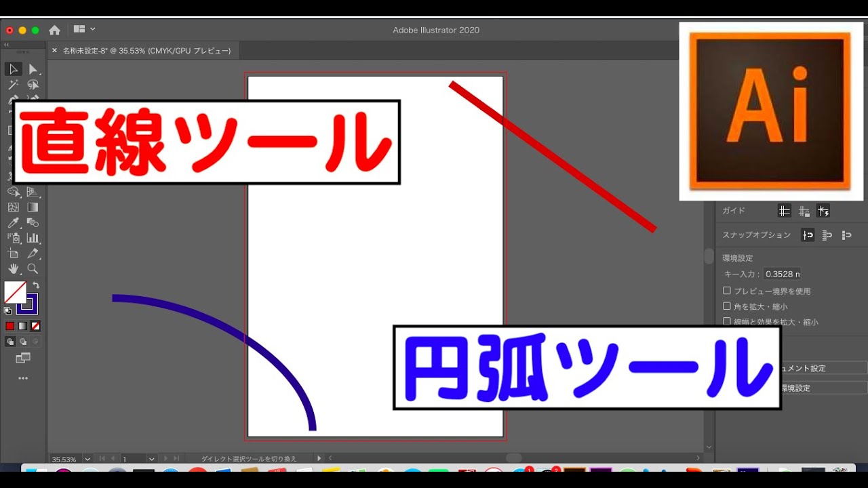Select the Shape Builder tool
Viewport: 868px width, 488px height.
[13, 192]
